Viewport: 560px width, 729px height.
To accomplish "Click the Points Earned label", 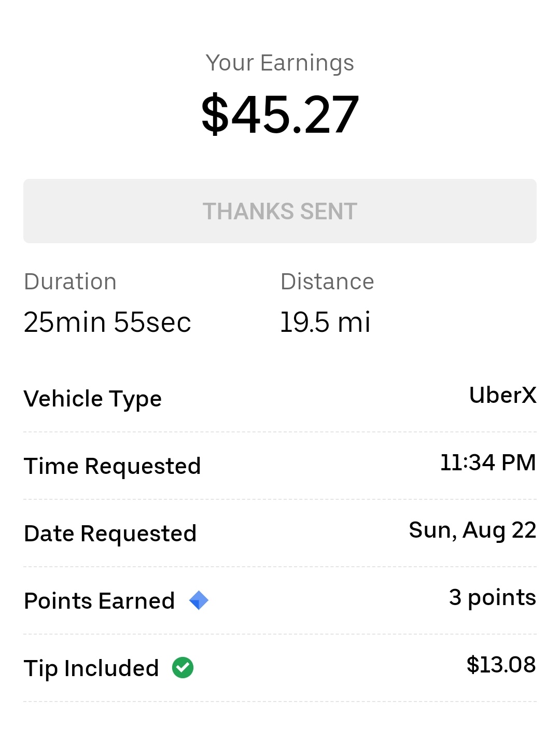I will 100,600.
